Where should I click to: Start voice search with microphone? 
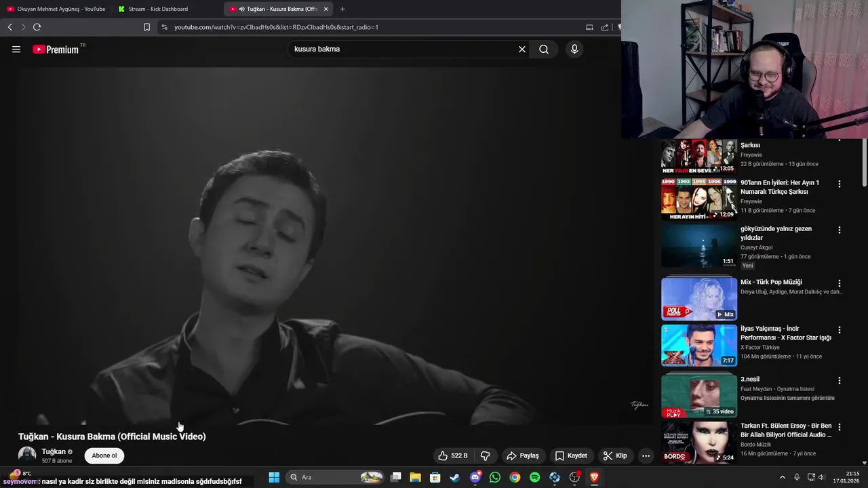tap(574, 49)
